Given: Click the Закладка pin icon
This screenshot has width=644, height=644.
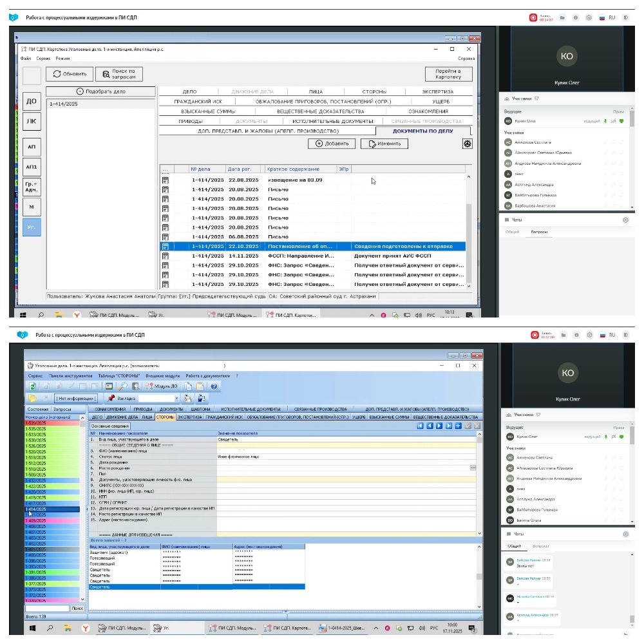Looking at the screenshot, I should 111,398.
